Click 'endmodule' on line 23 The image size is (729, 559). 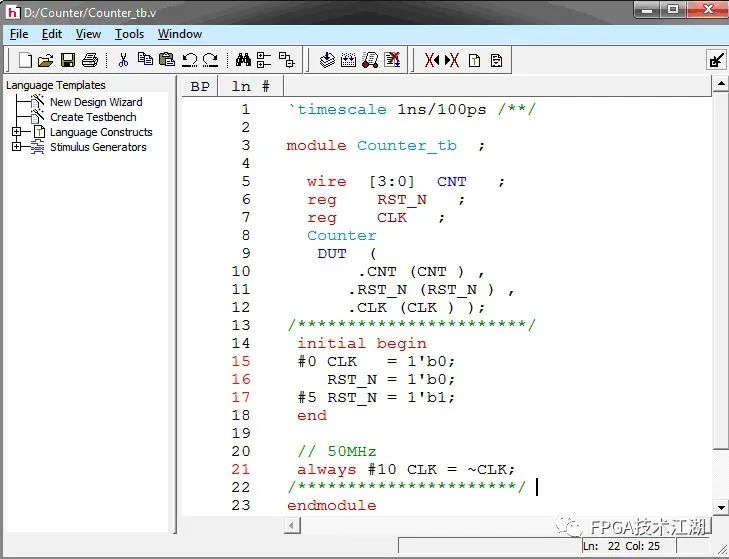(331, 506)
